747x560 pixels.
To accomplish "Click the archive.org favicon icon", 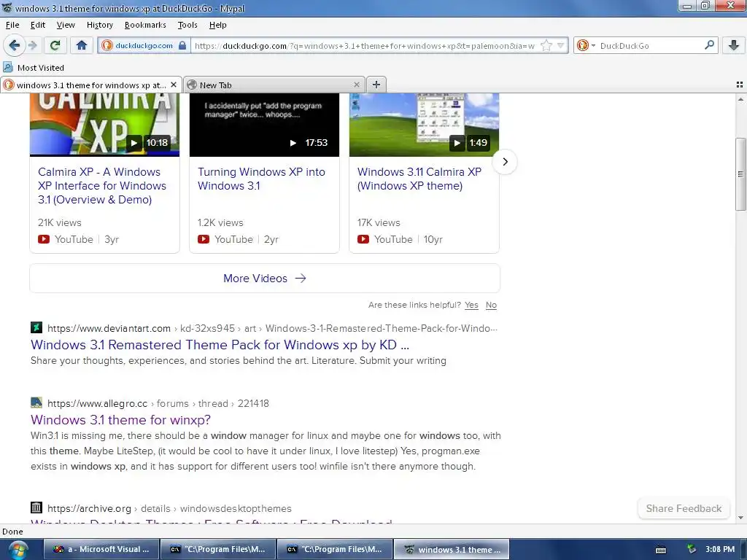I will point(36,507).
